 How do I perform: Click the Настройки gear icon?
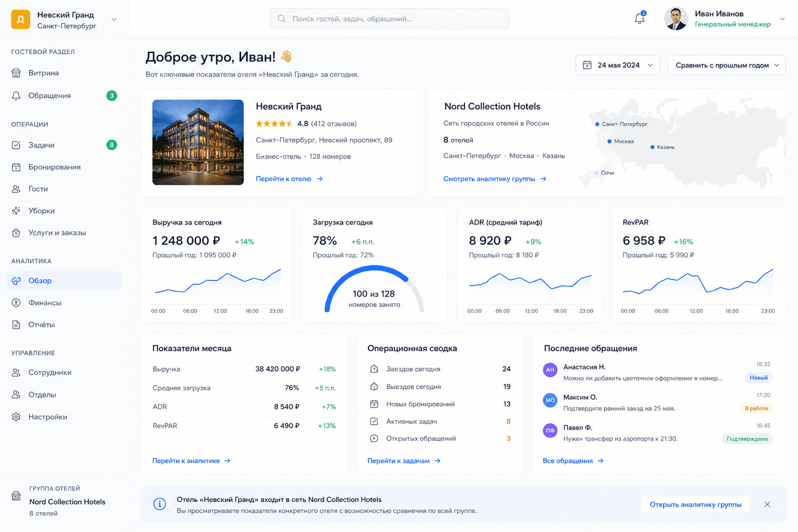16,417
